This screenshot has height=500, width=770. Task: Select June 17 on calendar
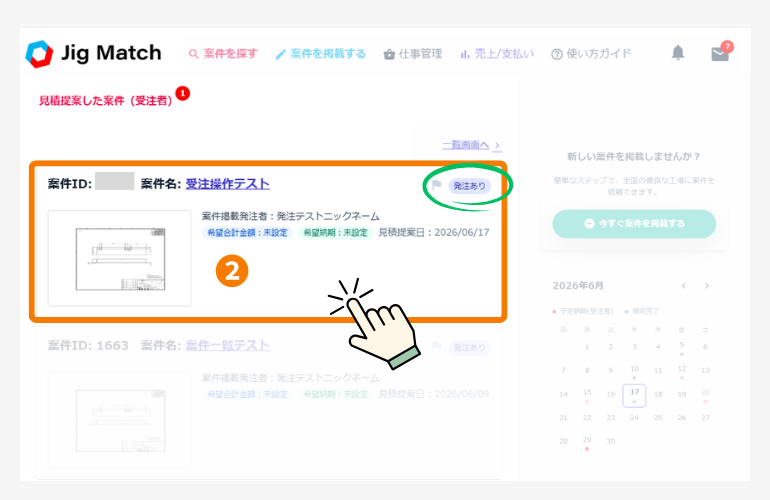(634, 395)
